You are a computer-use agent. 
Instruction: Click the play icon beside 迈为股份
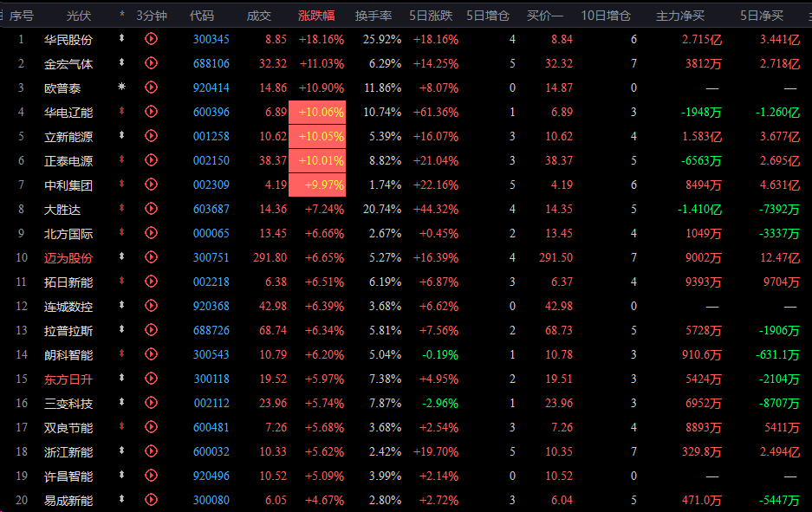click(152, 257)
